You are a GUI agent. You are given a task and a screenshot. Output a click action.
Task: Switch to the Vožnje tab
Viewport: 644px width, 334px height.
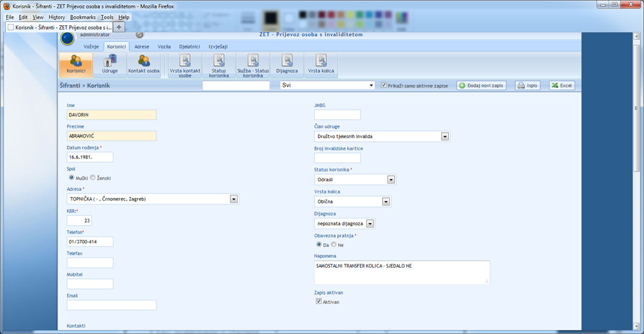[x=91, y=47]
